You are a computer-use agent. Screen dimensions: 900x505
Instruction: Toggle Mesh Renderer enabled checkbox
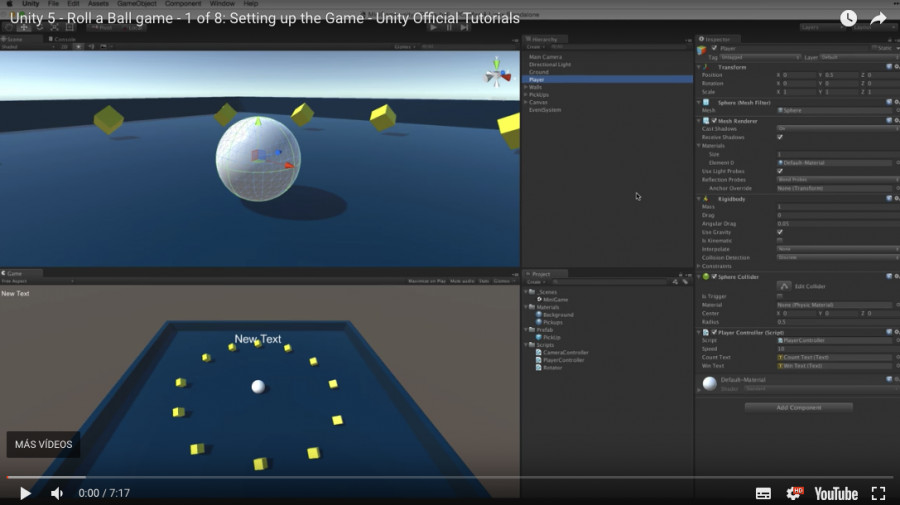pyautogui.click(x=714, y=121)
